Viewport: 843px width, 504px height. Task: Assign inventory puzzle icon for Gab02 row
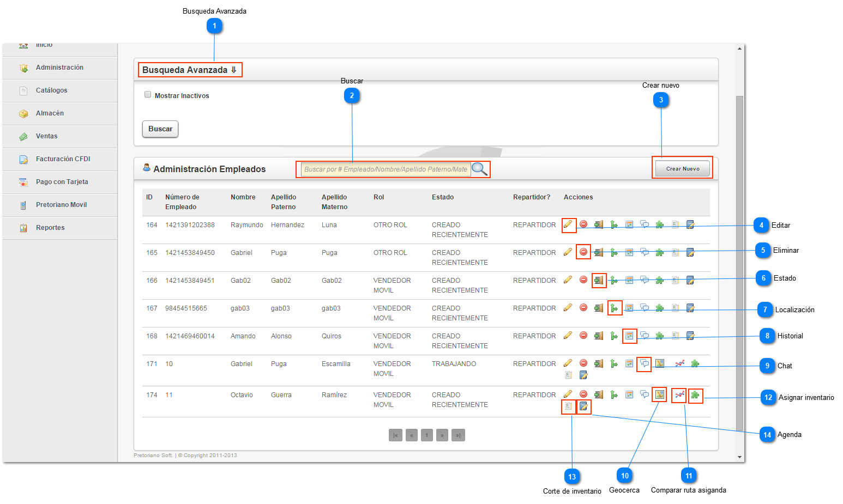[x=660, y=280]
